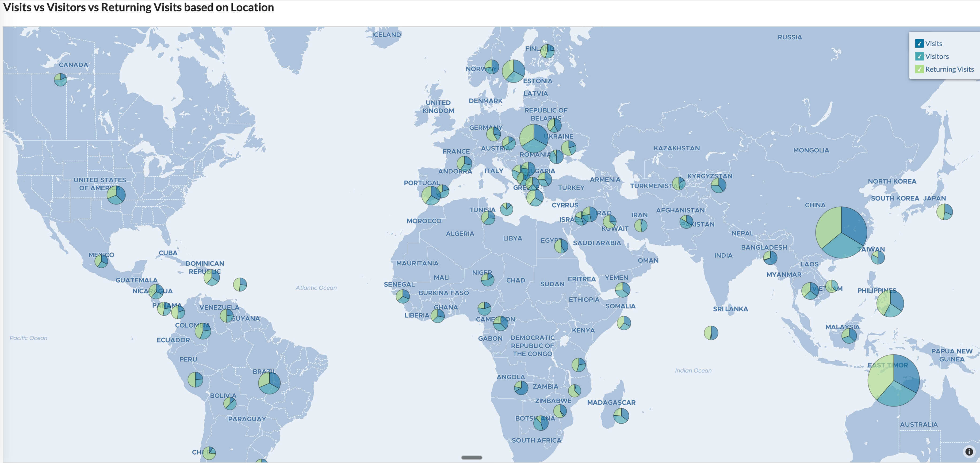Click the pie chart over Japan
This screenshot has height=463, width=980.
[945, 212]
